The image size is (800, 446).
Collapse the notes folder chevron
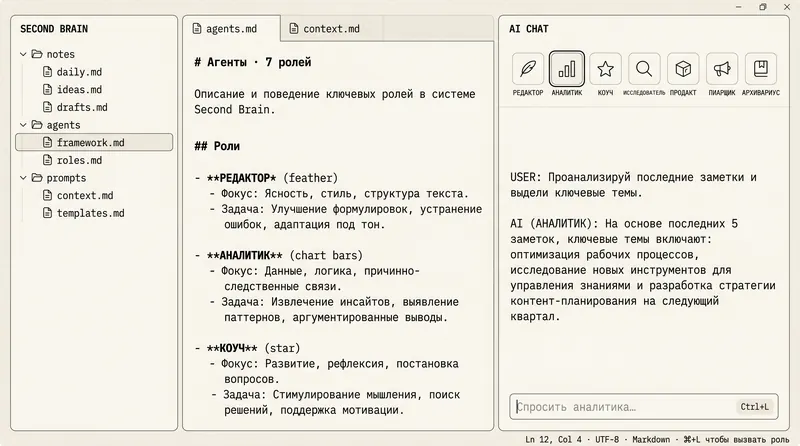23,54
